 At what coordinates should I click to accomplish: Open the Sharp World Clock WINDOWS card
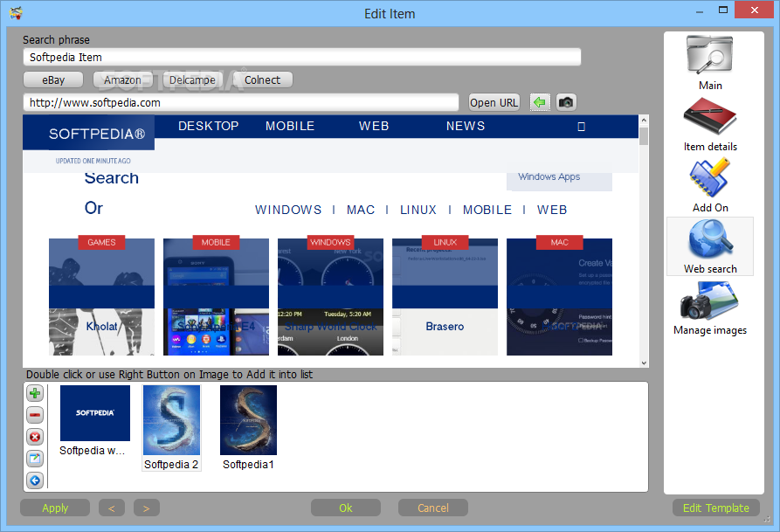[330, 297]
